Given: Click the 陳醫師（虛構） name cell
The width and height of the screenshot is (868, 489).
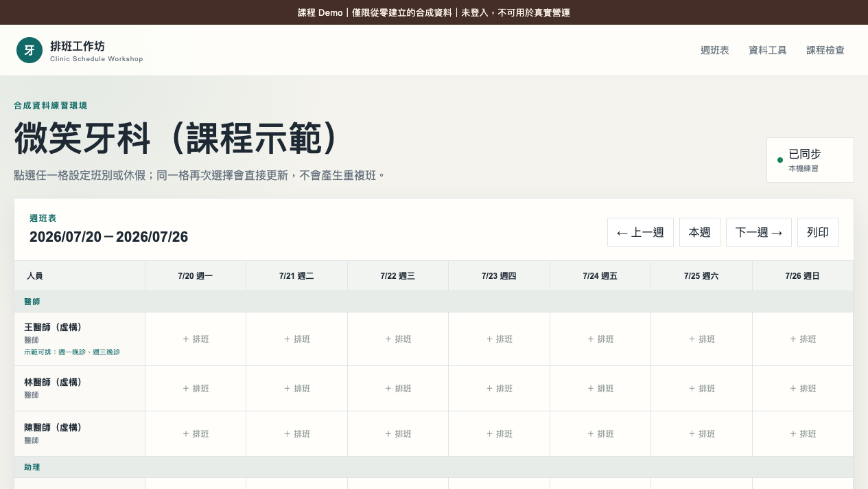Looking at the screenshot, I should 80,434.
